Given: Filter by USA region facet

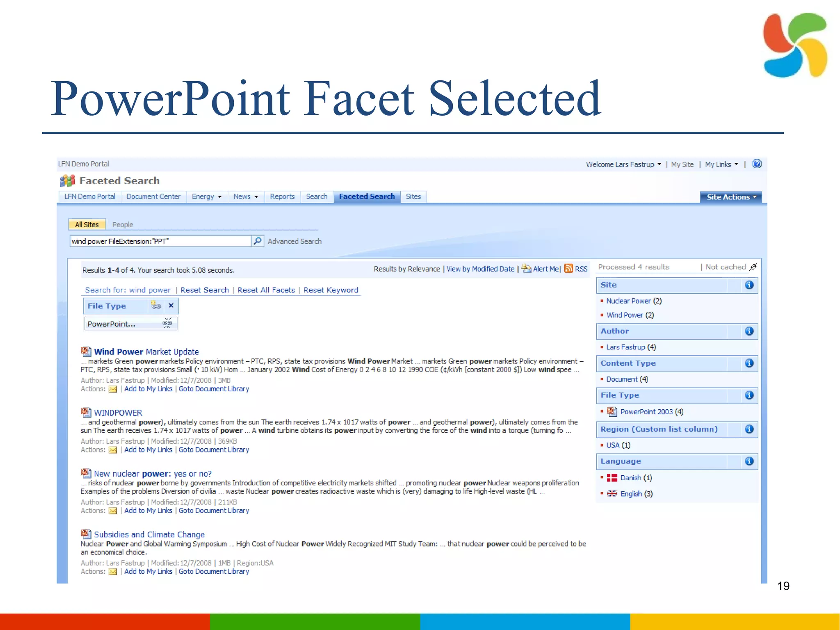Looking at the screenshot, I should tap(613, 445).
